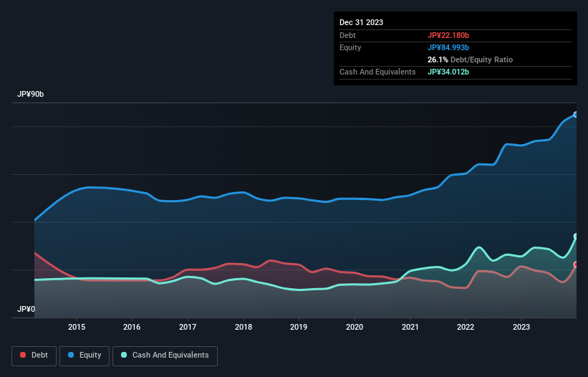This screenshot has height=377, width=588.
Task: Click Cash And Equivalents label in tooltip
Action: [377, 72]
